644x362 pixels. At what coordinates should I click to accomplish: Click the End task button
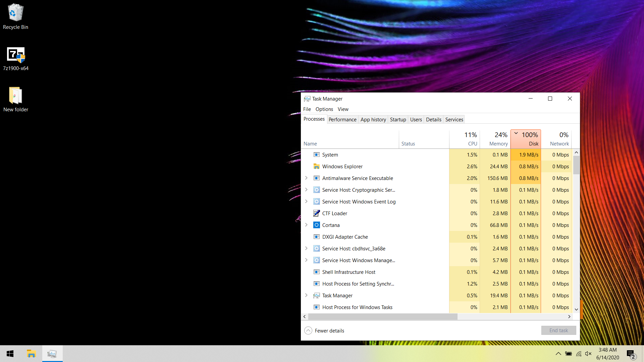pos(558,330)
